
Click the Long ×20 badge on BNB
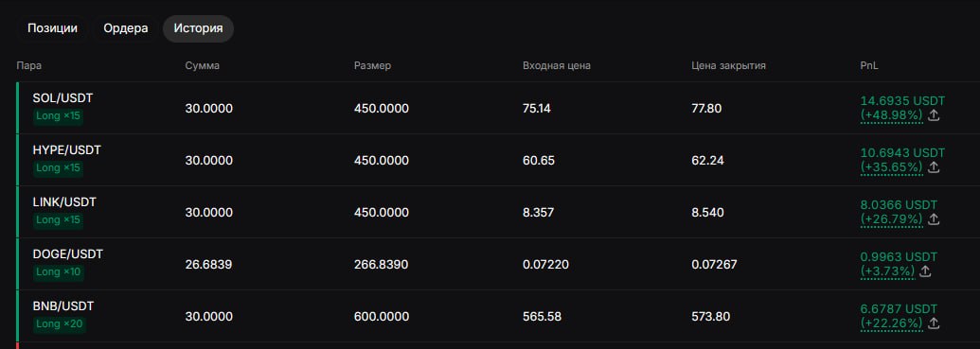[59, 324]
